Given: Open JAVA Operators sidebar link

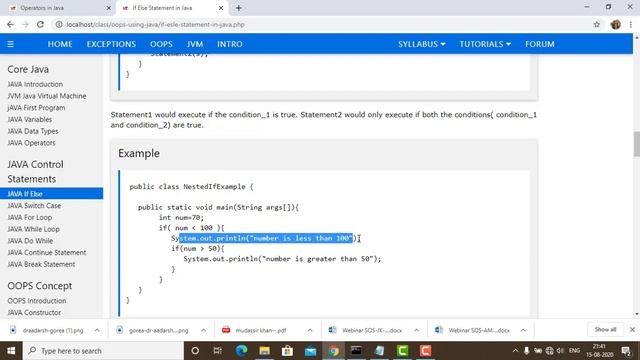Looking at the screenshot, I should [31, 143].
